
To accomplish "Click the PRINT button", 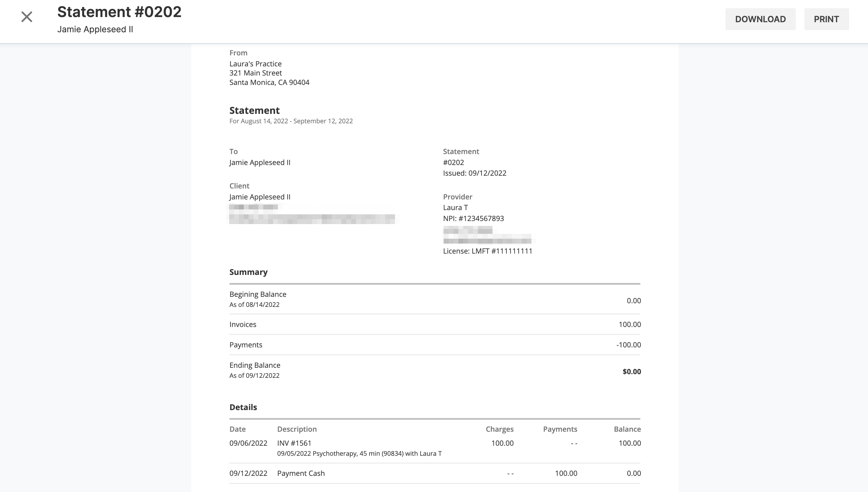I will [826, 19].
